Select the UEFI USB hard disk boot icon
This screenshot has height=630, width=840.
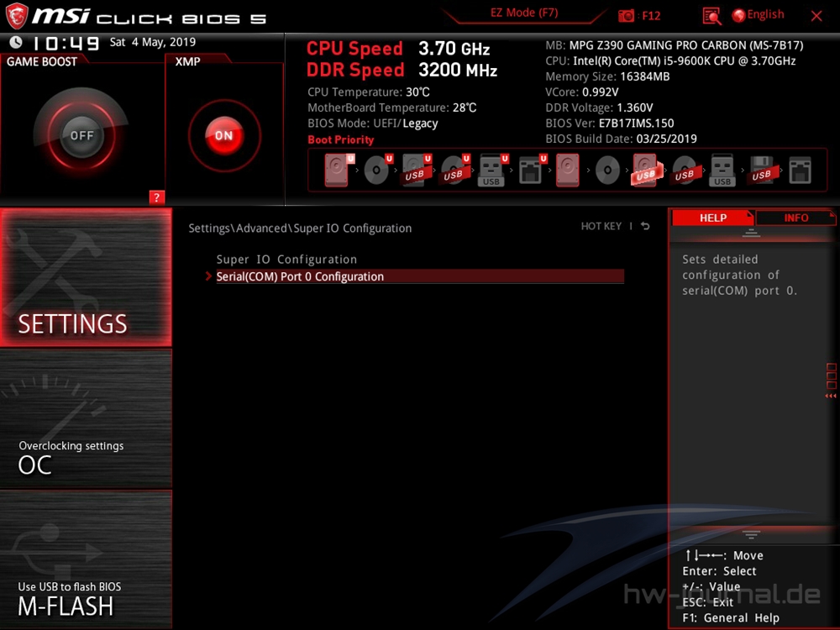tap(417, 171)
